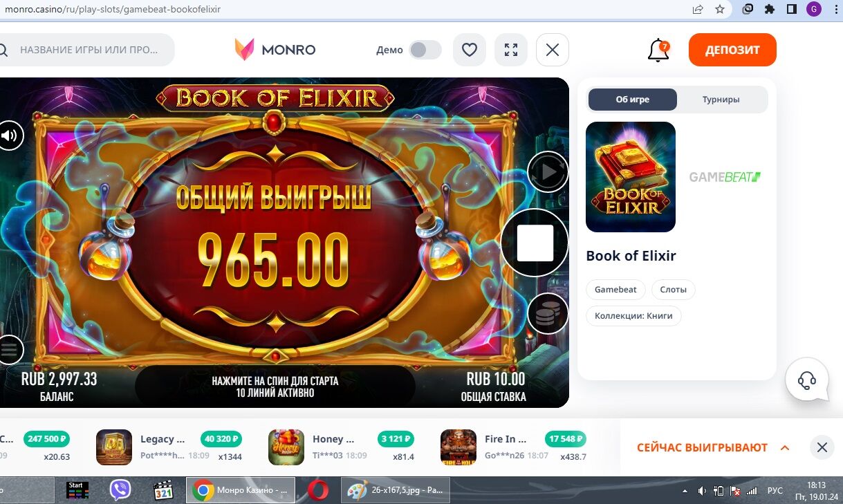This screenshot has width=843, height=504.
Task: Open live support chat headset icon
Action: coord(807,380)
